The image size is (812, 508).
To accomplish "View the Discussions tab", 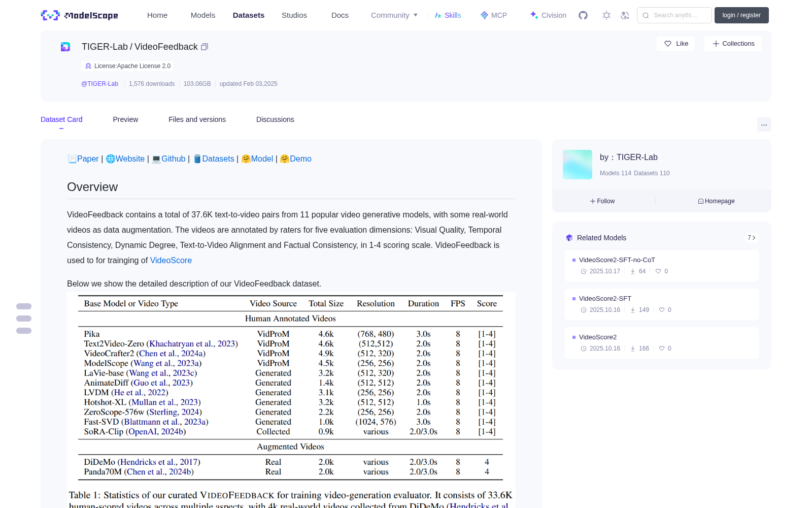I will (x=275, y=119).
